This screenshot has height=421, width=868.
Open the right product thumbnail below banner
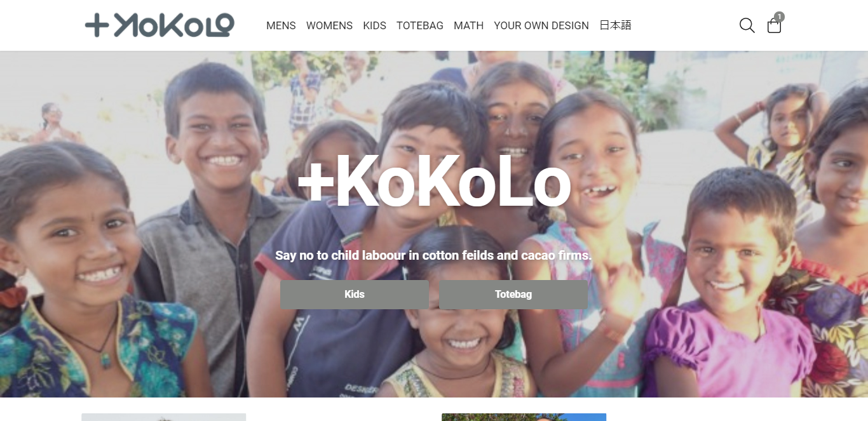coord(524,417)
